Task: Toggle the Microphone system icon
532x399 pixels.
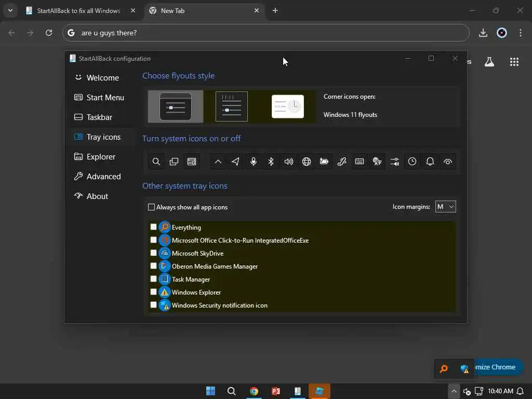Action: 254,162
